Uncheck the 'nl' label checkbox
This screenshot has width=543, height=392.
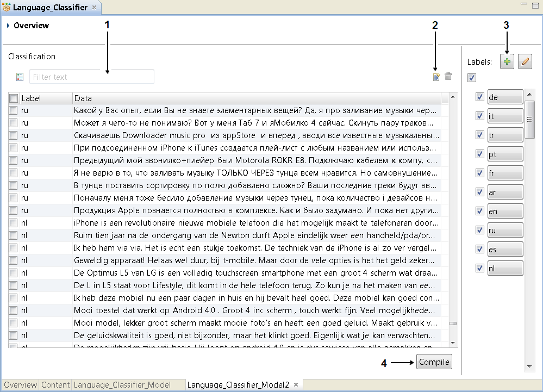479,269
